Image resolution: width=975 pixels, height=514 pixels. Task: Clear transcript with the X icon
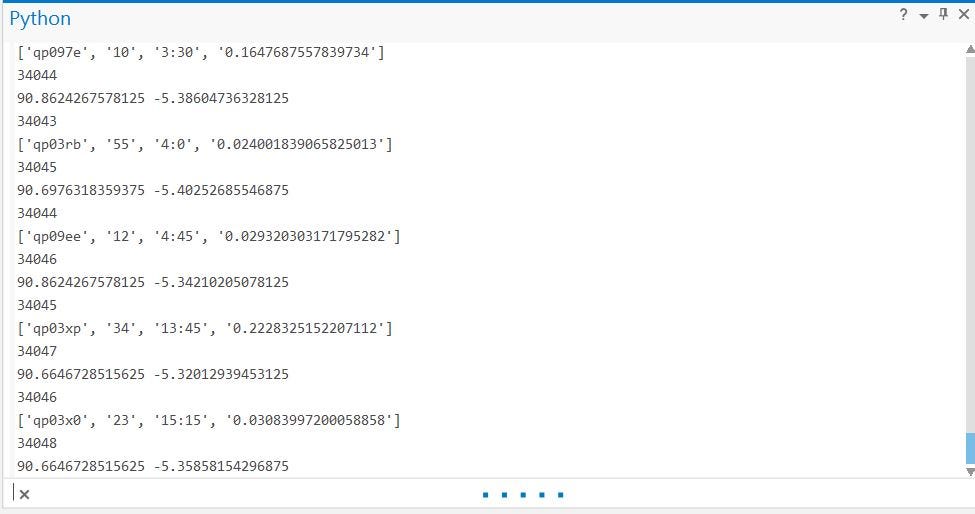point(24,495)
